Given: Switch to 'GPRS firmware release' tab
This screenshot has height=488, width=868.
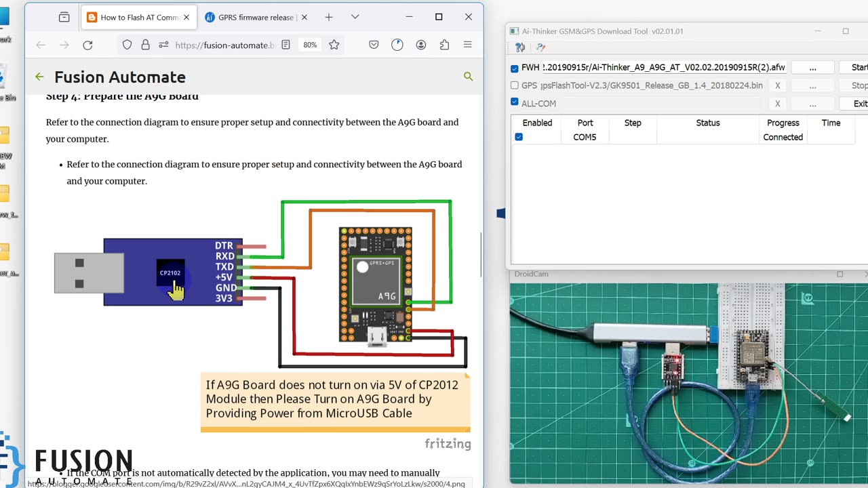Looking at the screenshot, I should click(x=256, y=18).
